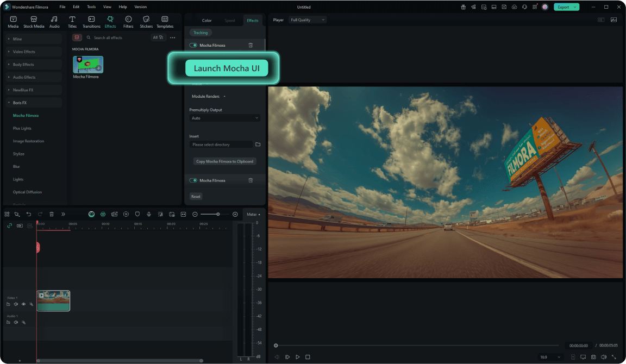Open the Export dropdown arrow
Screen dimensions: 626x364
575,7
